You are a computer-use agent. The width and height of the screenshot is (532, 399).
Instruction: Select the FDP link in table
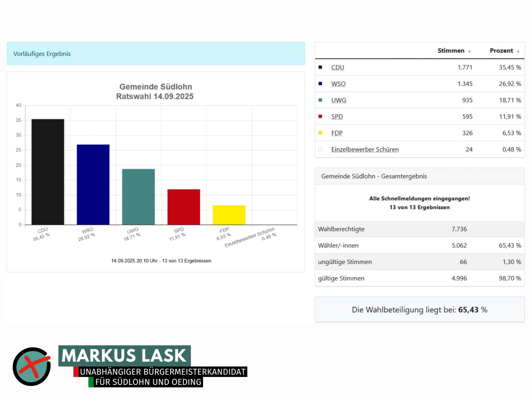[337, 133]
